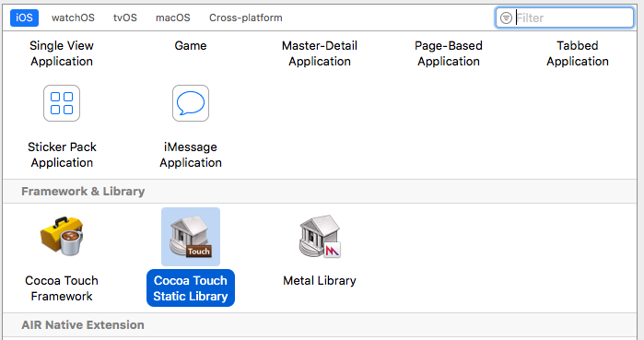Select the macOS platform tab
This screenshot has width=644, height=340.
[x=173, y=18]
